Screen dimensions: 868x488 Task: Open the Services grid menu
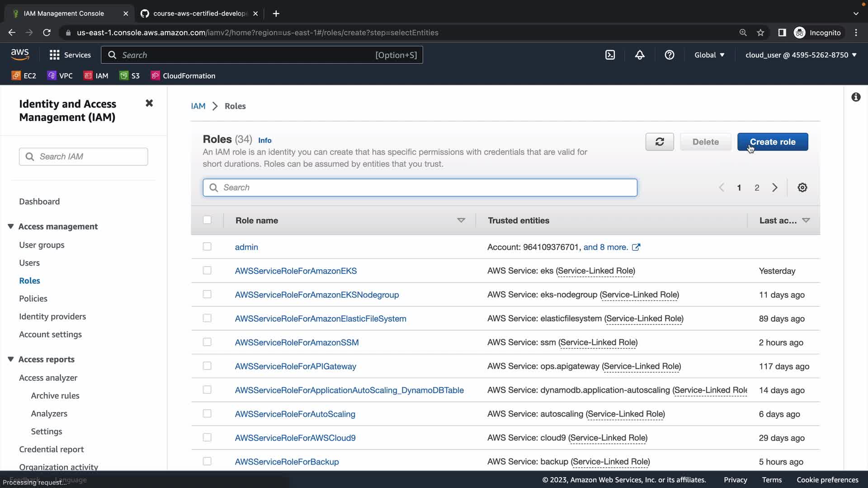(x=55, y=55)
